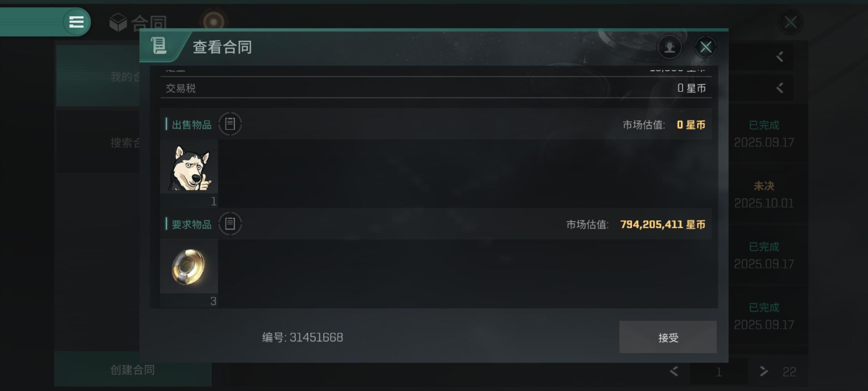Expand the second collapse chevron on right

click(x=780, y=88)
